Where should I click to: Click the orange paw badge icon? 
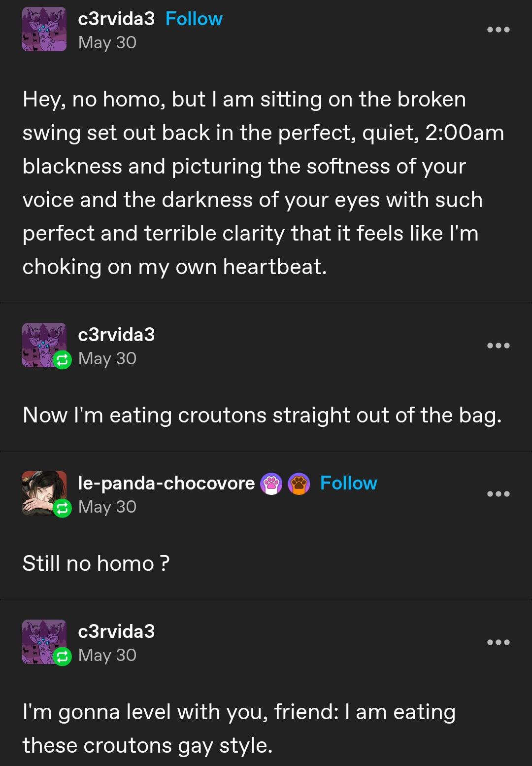(299, 484)
